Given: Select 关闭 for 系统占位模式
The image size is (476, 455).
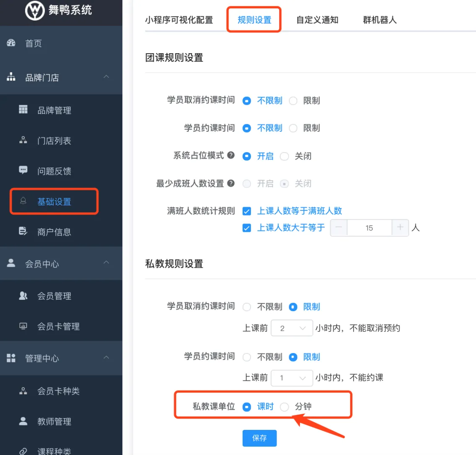Looking at the screenshot, I should 285,156.
